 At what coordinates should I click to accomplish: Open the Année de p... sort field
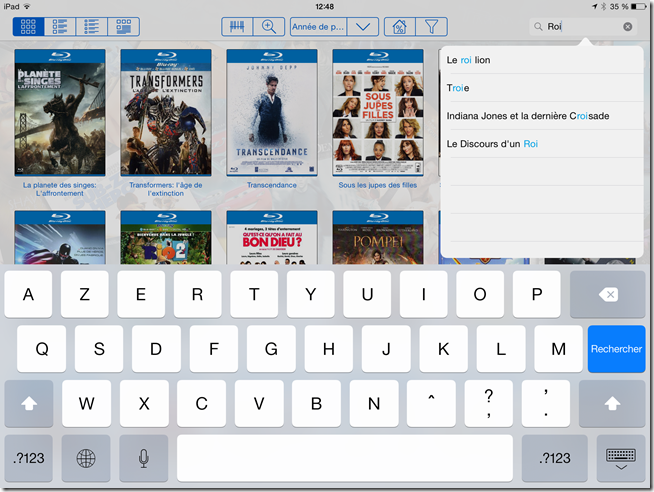coord(318,27)
